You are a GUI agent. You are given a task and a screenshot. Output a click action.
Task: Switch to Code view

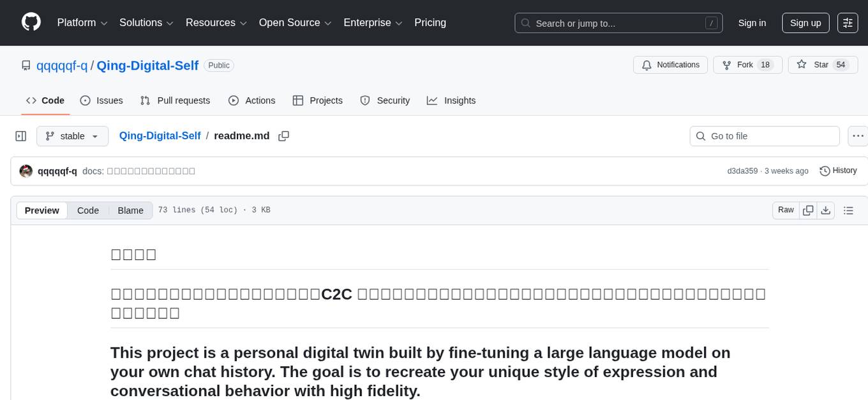coord(88,211)
